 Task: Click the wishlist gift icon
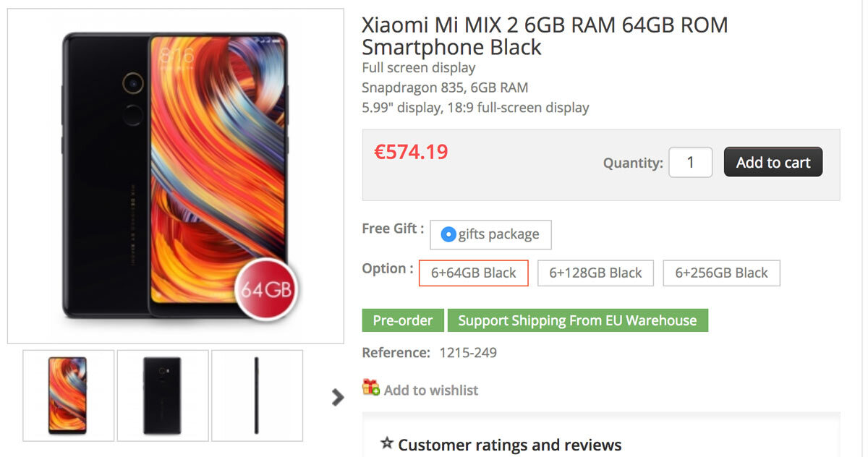(371, 388)
